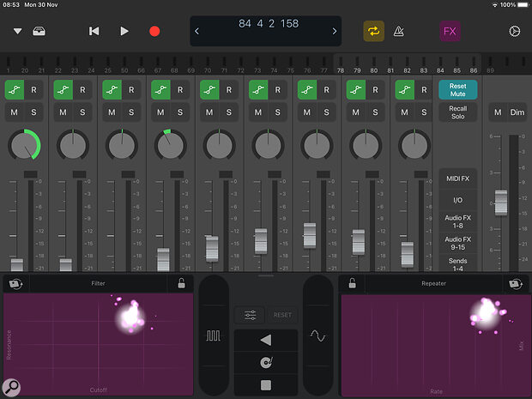Viewport: 532px width, 399px height.
Task: Open effect chooser icon left of Filter
Action: (15, 284)
